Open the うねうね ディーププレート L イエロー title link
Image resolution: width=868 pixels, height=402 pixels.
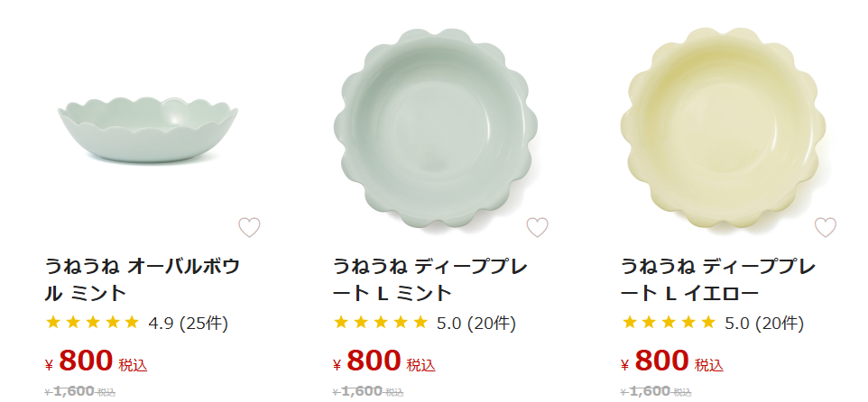[717, 279]
